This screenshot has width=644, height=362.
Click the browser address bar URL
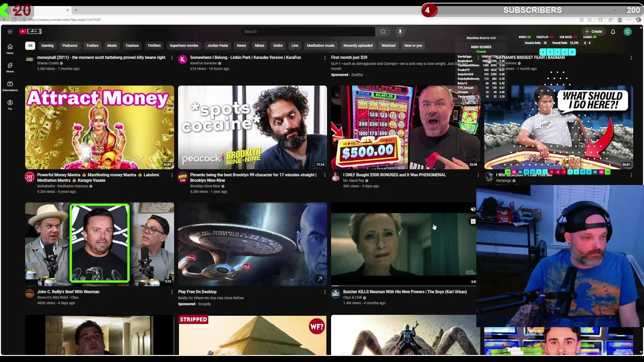coord(64,20)
